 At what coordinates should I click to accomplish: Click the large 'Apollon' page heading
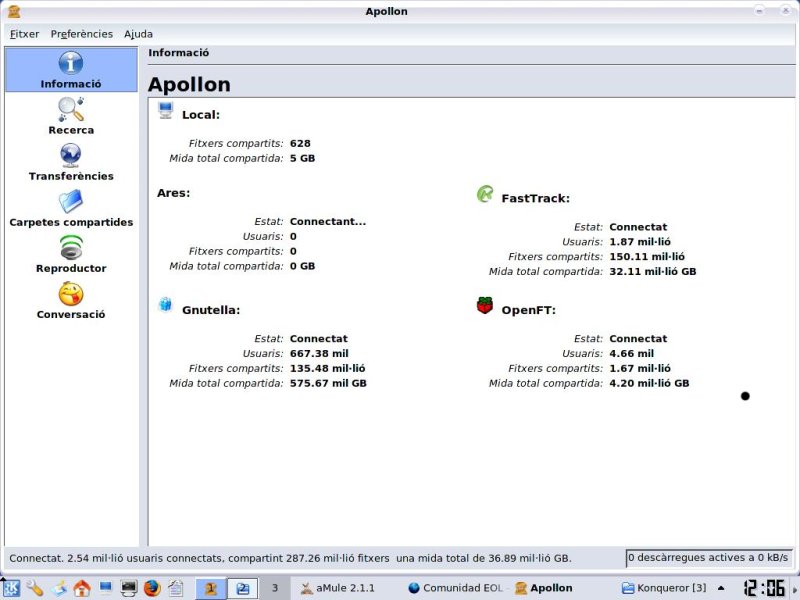(x=189, y=84)
